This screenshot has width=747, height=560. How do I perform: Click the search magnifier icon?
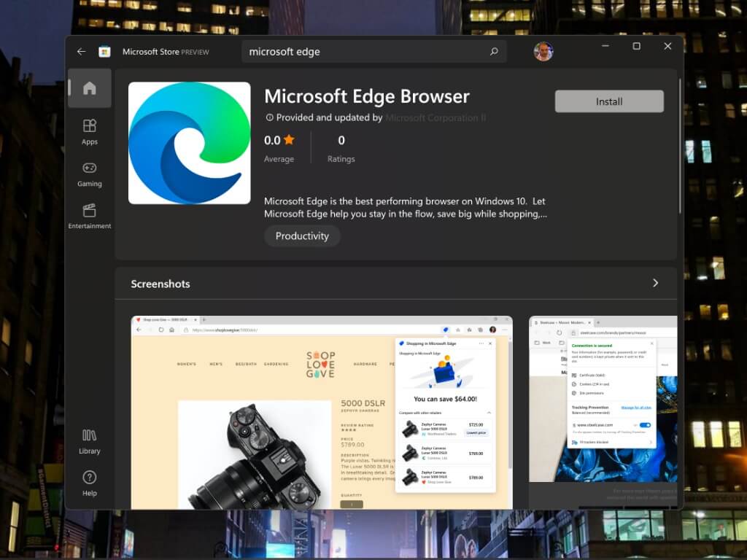click(494, 52)
